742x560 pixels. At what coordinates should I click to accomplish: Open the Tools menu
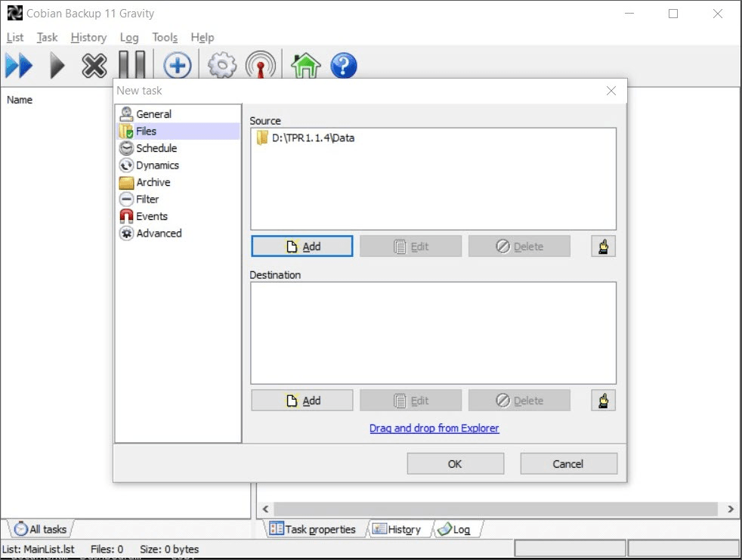(x=165, y=37)
